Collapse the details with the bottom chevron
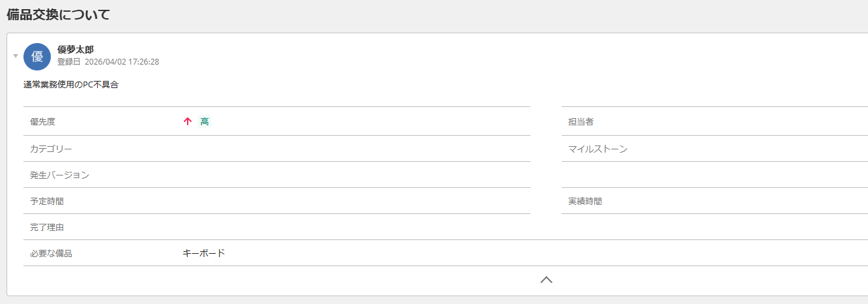 (546, 280)
